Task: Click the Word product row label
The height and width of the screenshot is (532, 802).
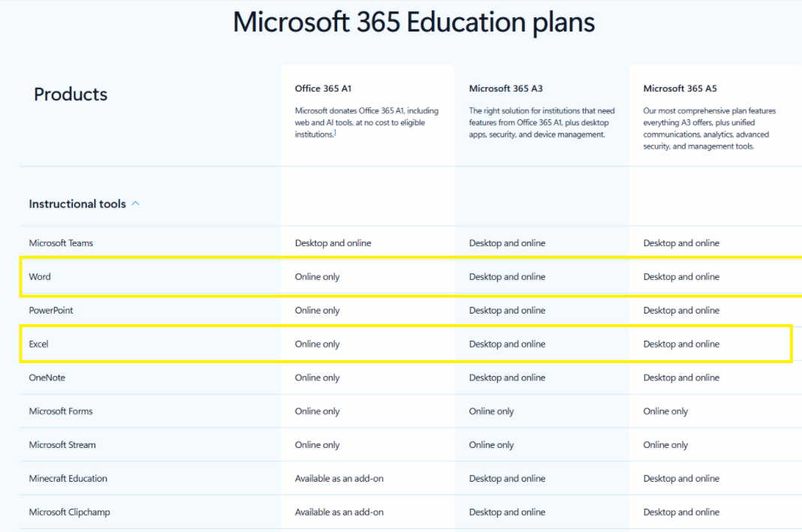Action: tap(39, 276)
